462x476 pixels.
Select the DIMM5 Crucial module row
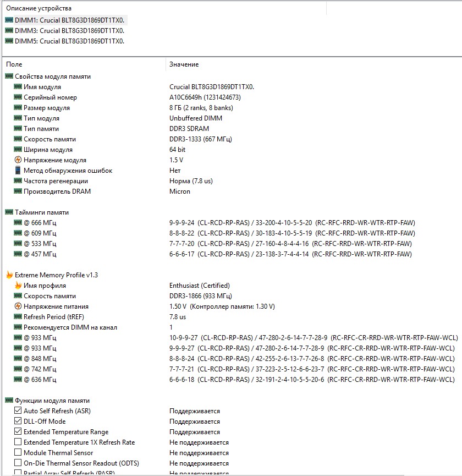click(65, 41)
